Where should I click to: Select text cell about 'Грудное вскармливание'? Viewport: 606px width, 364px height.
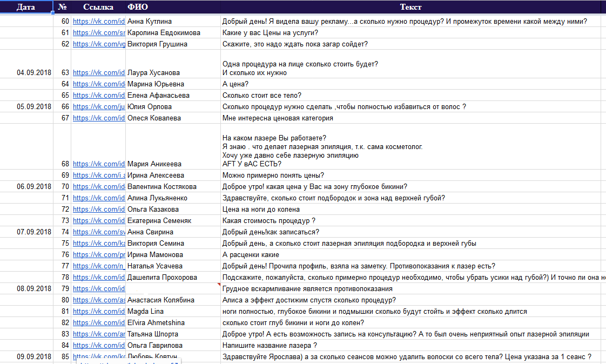pyautogui.click(x=411, y=288)
